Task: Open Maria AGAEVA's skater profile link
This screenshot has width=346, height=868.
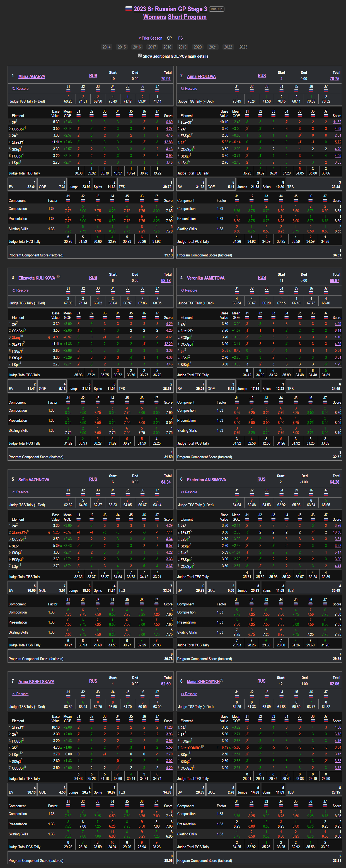Action: click(32, 76)
